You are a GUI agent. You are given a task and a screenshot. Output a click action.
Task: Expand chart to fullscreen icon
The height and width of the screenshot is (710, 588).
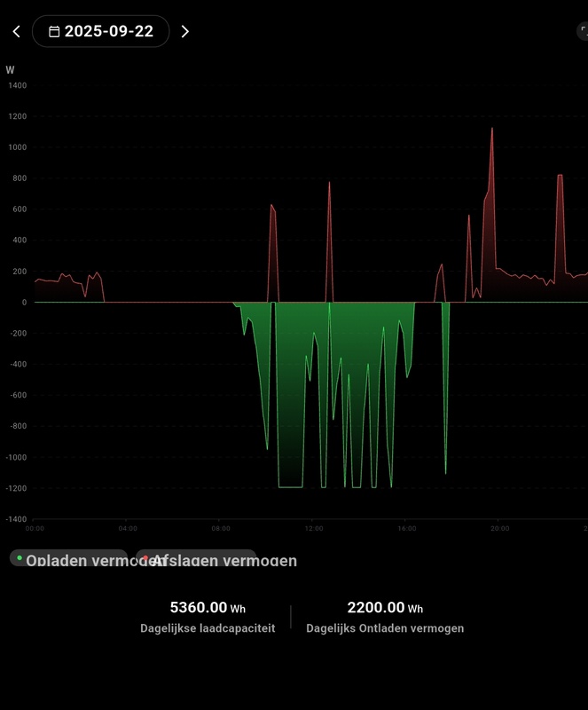tap(583, 31)
